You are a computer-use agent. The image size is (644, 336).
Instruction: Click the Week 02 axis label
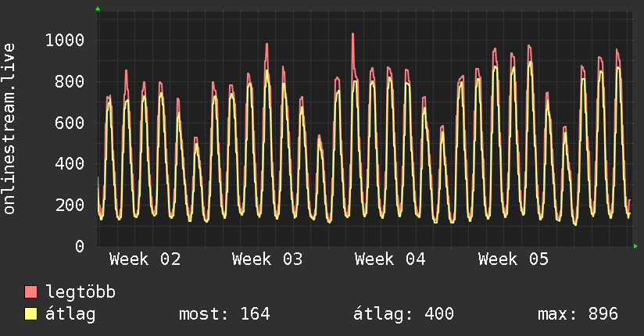[145, 259]
